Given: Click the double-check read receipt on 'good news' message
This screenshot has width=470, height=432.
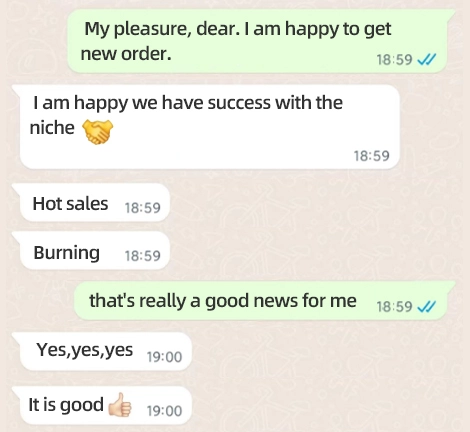Looking at the screenshot, I should pos(426,306).
